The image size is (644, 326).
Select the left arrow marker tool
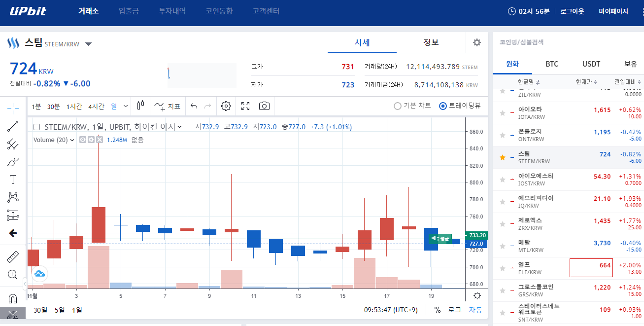pyautogui.click(x=13, y=233)
